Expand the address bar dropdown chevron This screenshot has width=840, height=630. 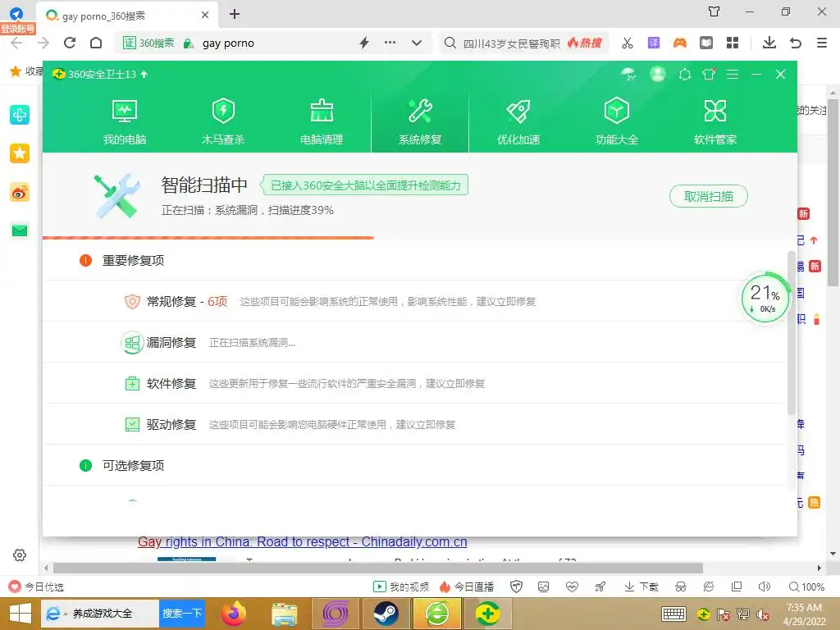pos(416,43)
